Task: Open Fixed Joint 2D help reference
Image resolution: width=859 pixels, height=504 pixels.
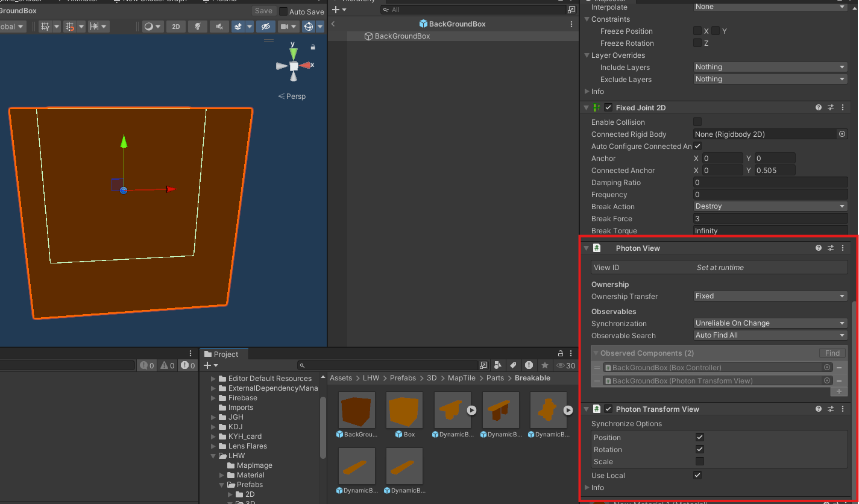Action: tap(819, 107)
